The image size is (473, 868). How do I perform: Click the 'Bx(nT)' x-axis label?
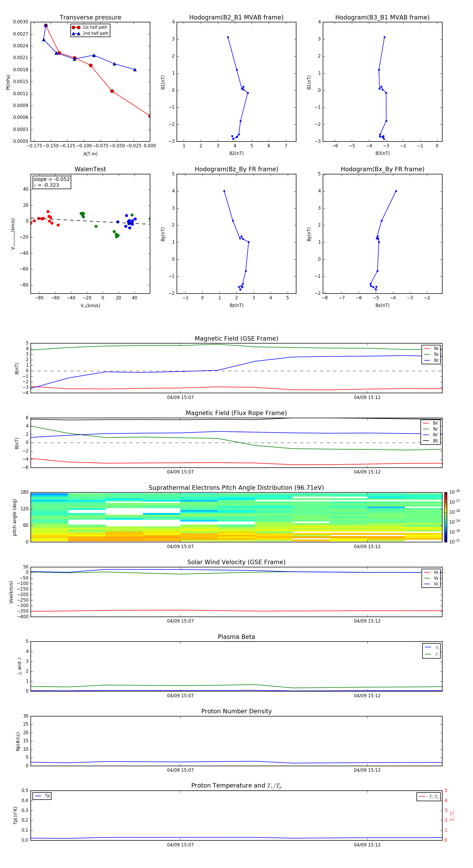click(x=382, y=306)
